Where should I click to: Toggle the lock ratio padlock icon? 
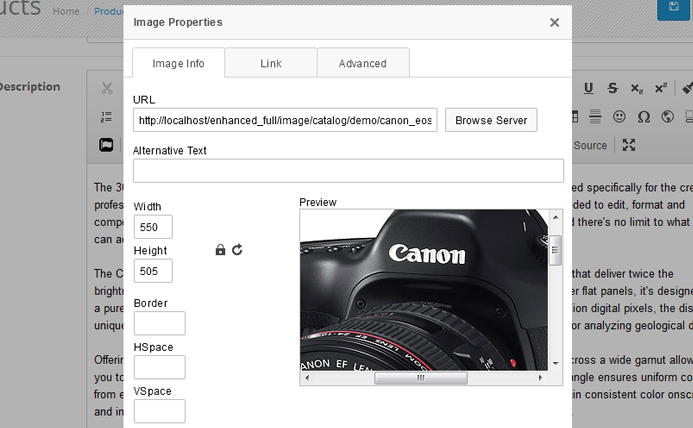click(x=220, y=250)
